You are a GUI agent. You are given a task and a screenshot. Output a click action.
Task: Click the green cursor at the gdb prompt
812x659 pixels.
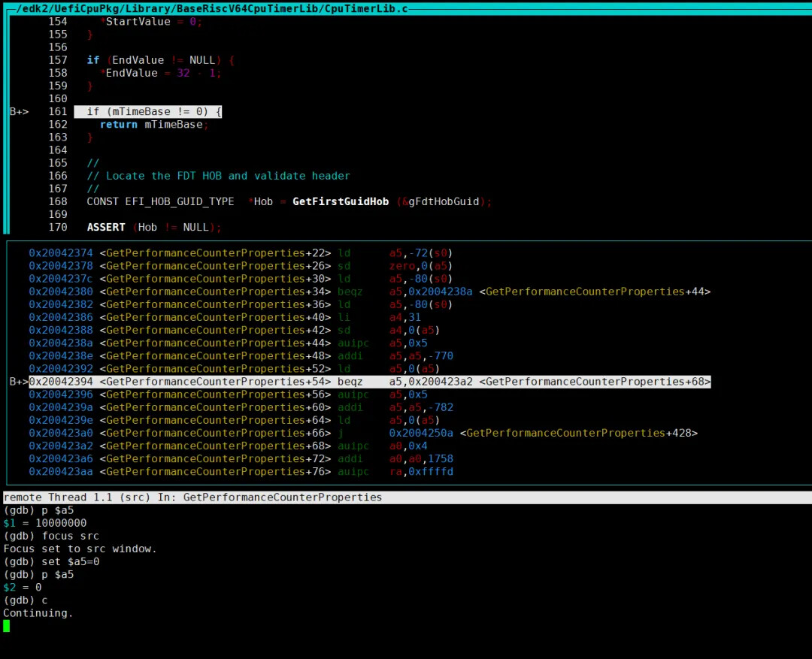click(7, 626)
